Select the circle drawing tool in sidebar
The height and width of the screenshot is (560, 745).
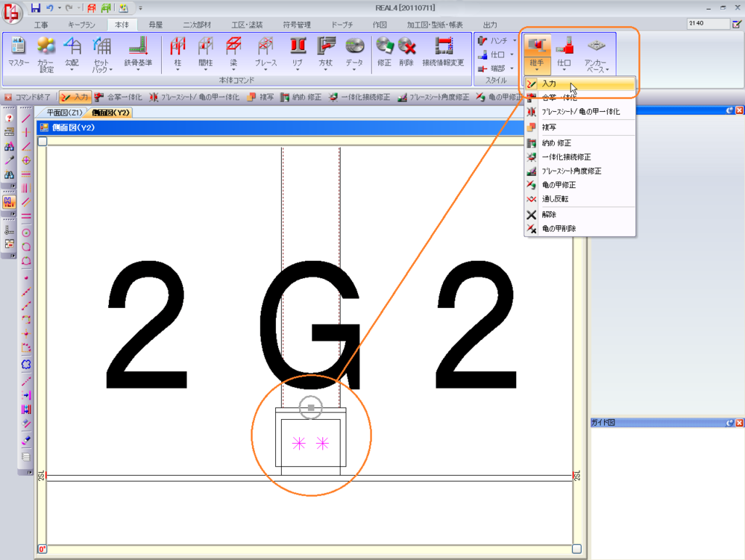coord(26,233)
